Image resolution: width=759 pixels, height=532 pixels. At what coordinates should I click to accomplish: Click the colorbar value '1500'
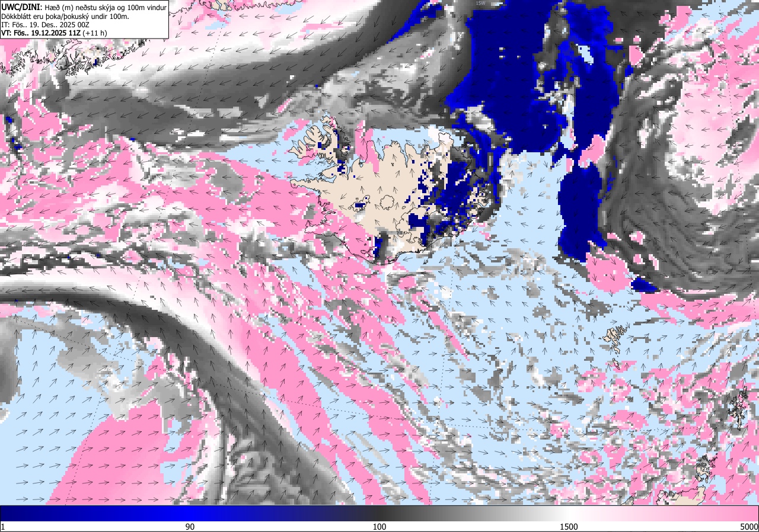569,527
